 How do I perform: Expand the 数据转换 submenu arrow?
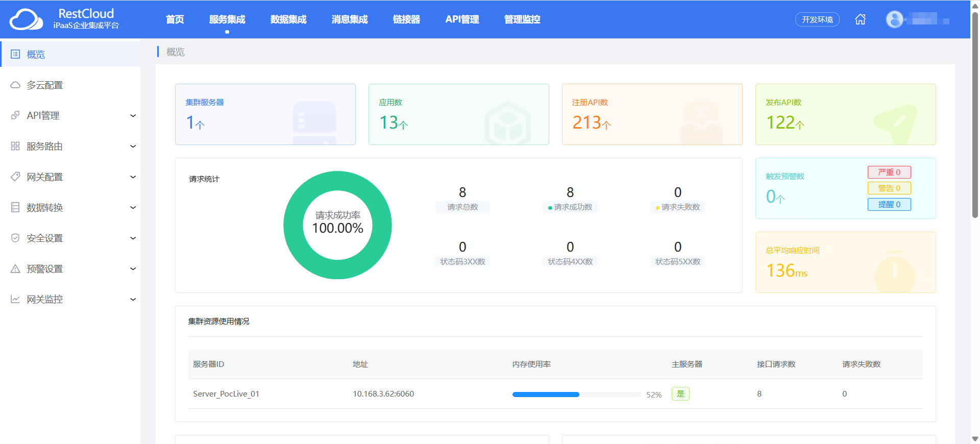133,207
